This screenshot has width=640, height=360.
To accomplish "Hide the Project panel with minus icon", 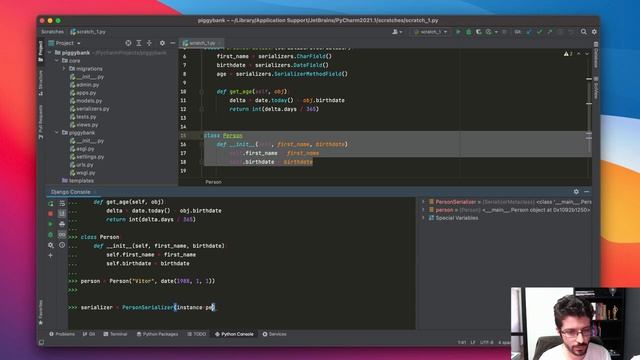I will coord(173,43).
